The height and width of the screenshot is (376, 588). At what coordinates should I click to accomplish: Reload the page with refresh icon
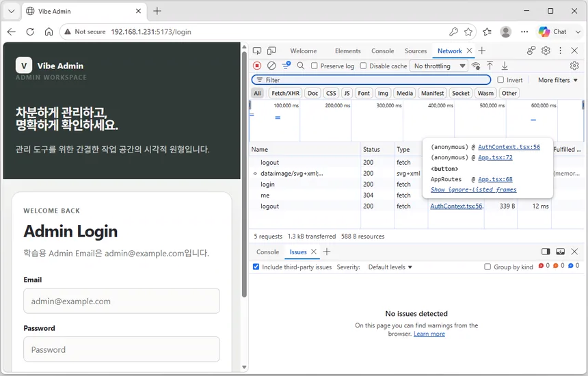(x=30, y=32)
